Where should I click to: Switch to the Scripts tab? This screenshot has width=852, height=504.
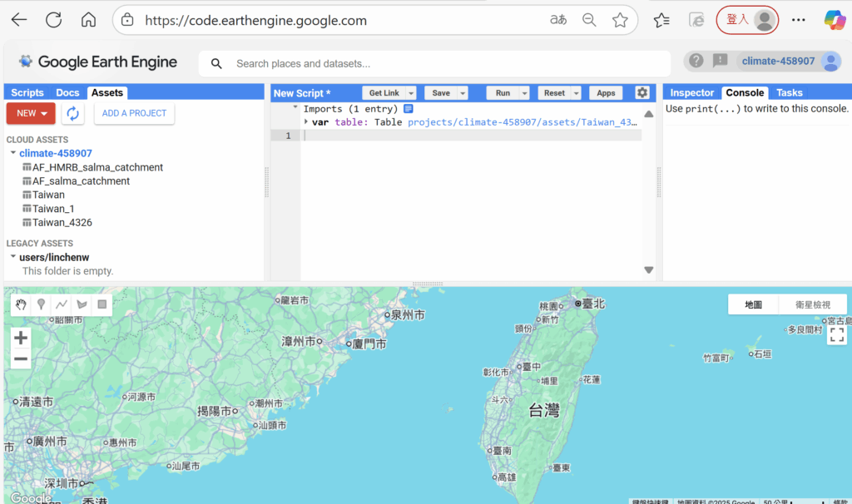coord(27,93)
